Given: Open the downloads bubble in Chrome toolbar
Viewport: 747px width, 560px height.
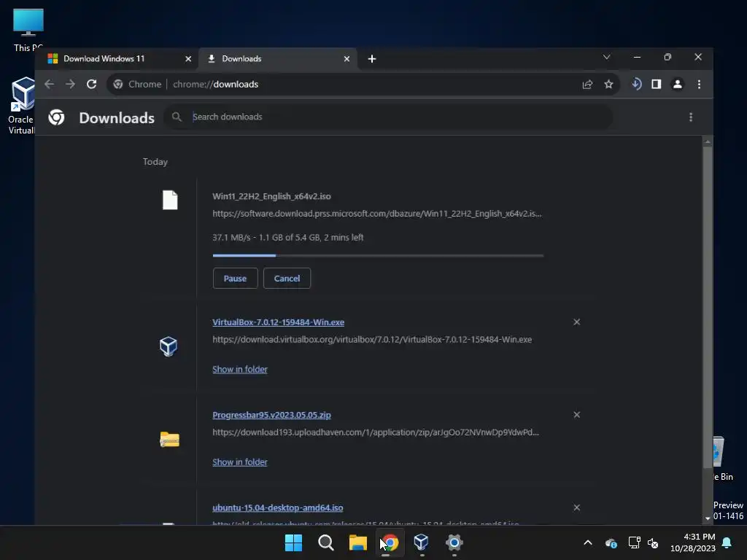Looking at the screenshot, I should click(636, 85).
